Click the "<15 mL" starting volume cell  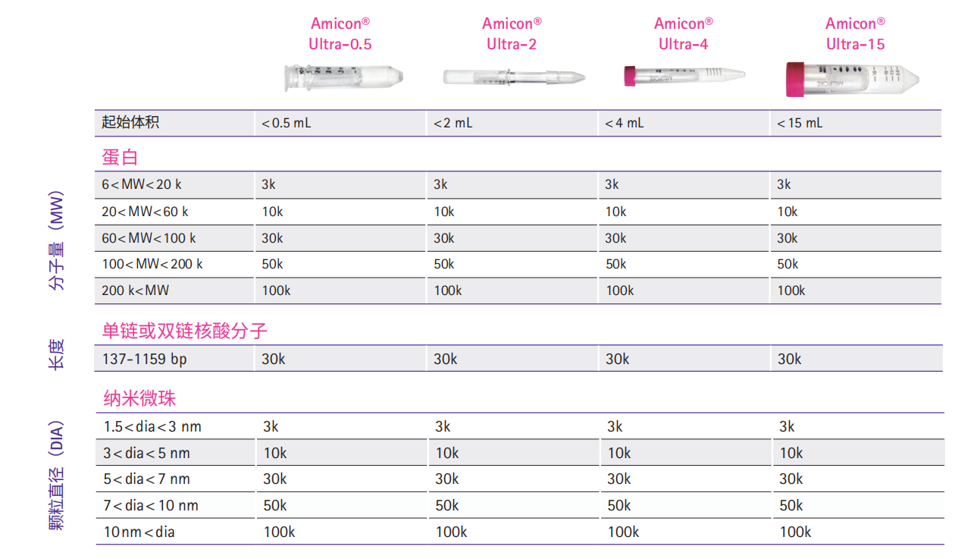tap(800, 123)
